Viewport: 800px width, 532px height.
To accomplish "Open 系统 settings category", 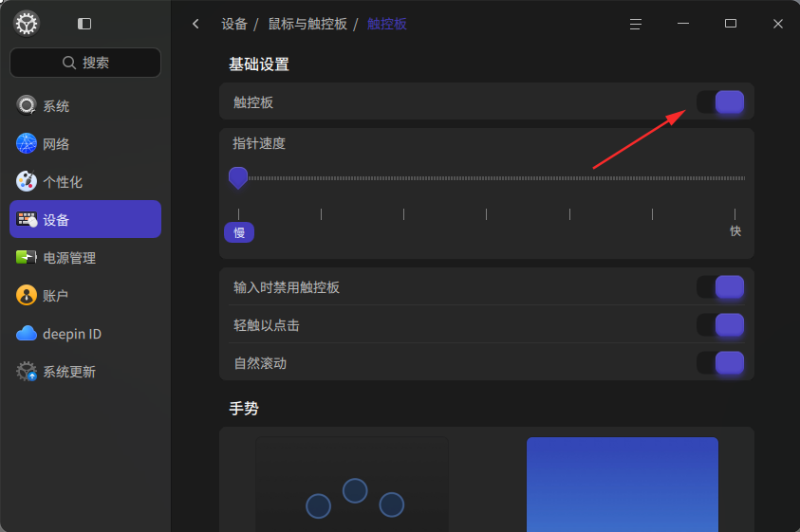I will pos(85,105).
